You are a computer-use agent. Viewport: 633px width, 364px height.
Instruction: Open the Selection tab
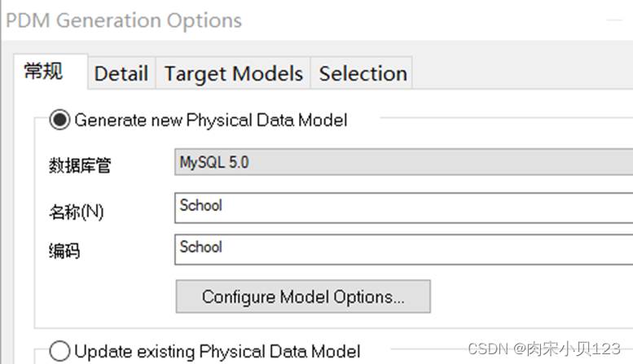[362, 73]
